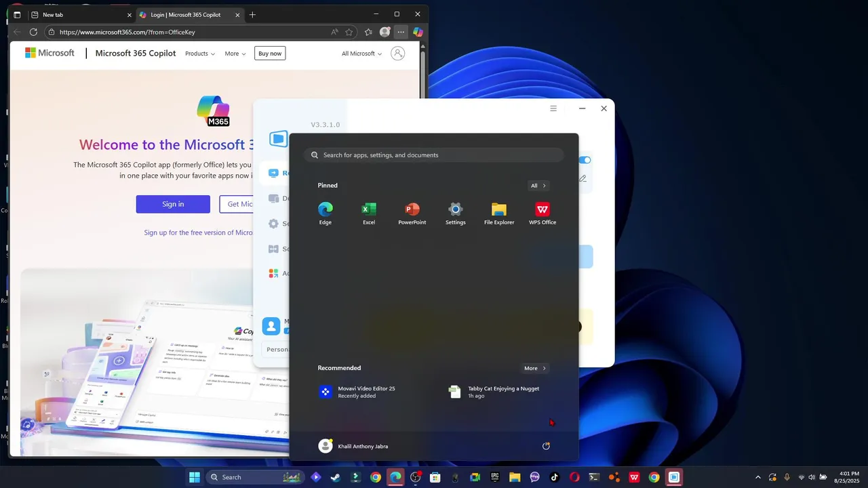The height and width of the screenshot is (488, 868).
Task: Click the Edge address bar URL
Action: click(x=127, y=32)
